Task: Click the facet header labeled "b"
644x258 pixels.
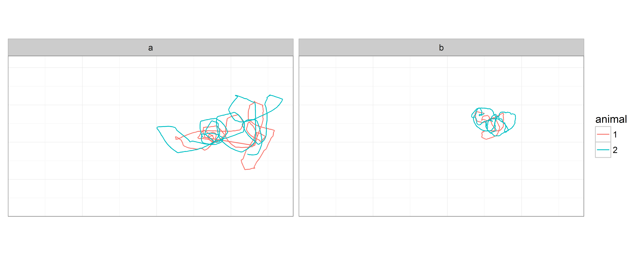Action: pyautogui.click(x=441, y=47)
